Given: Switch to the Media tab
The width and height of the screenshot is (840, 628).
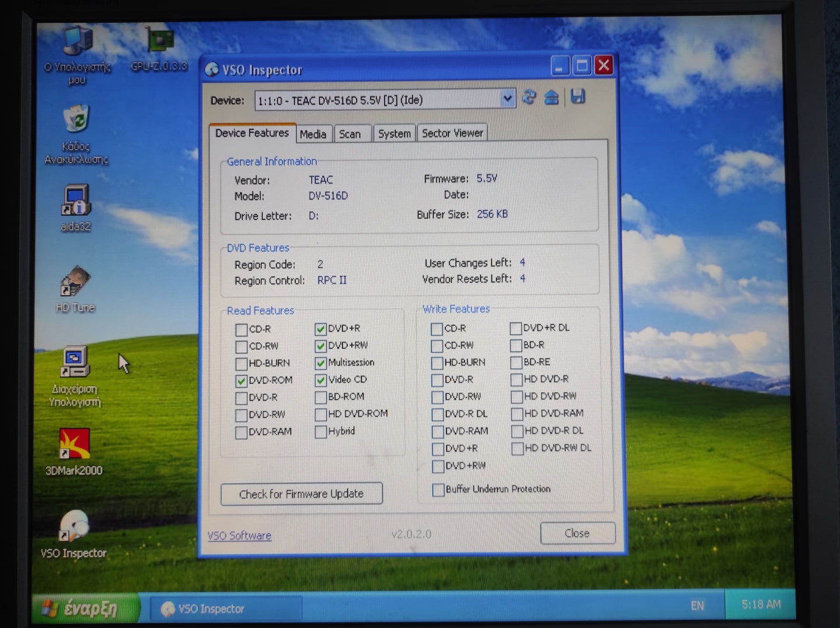Looking at the screenshot, I should click(x=313, y=134).
